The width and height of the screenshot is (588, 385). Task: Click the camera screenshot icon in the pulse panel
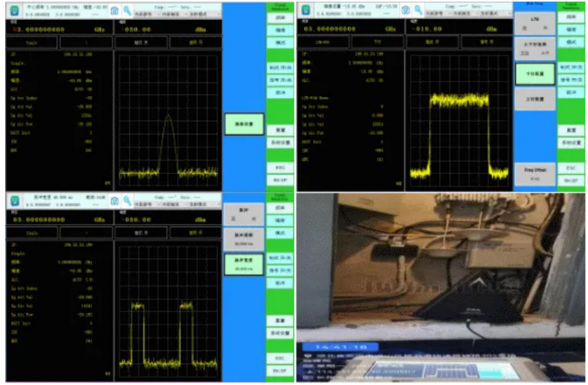(x=115, y=201)
